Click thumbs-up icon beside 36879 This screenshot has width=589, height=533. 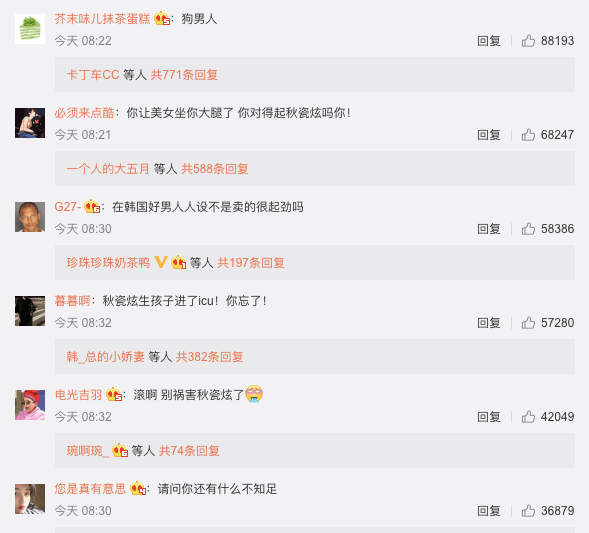click(x=528, y=510)
